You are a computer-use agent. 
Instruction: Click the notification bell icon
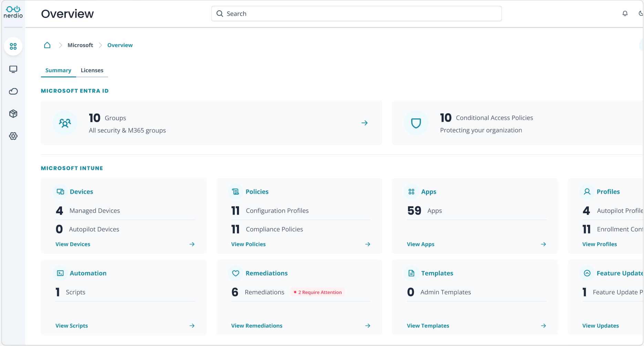coord(625,13)
